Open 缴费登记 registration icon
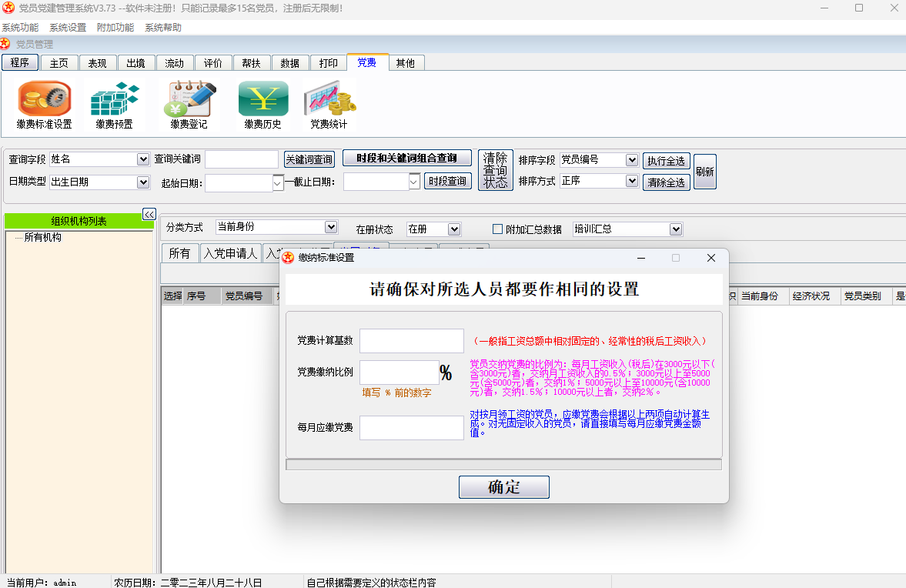Viewport: 906px width, 588px height. 189,99
